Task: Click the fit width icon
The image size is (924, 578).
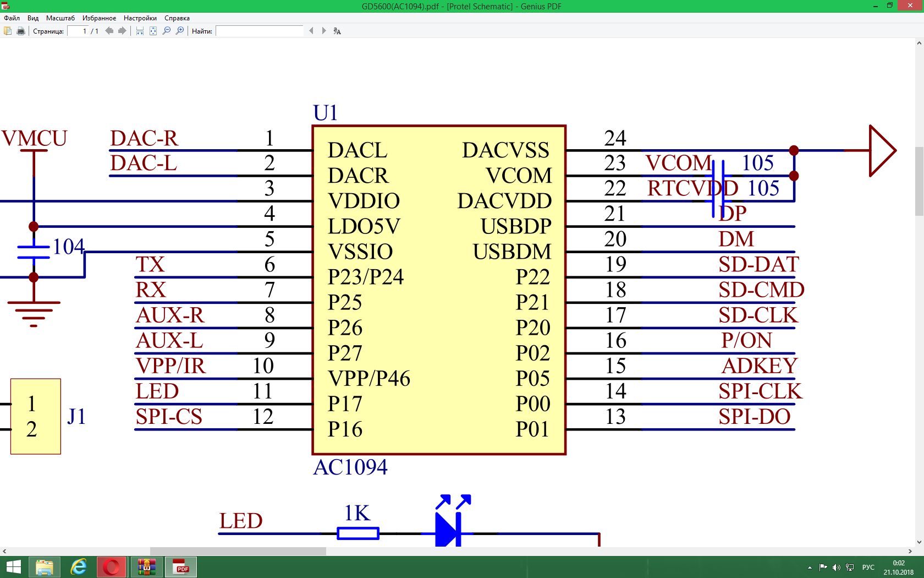Action: [x=140, y=31]
